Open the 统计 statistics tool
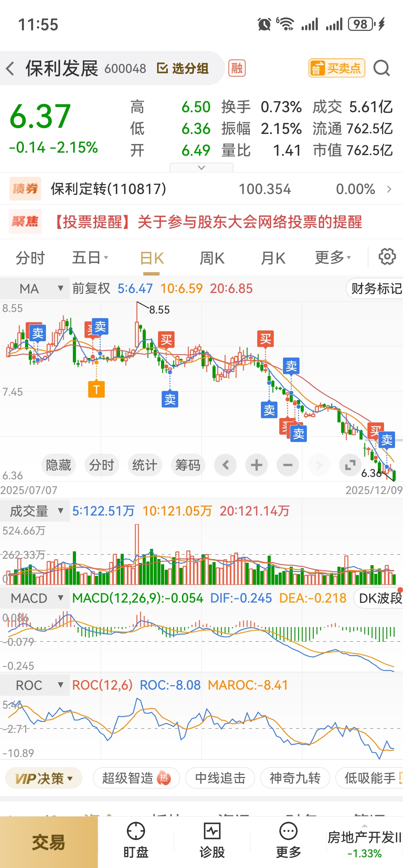 145,465
